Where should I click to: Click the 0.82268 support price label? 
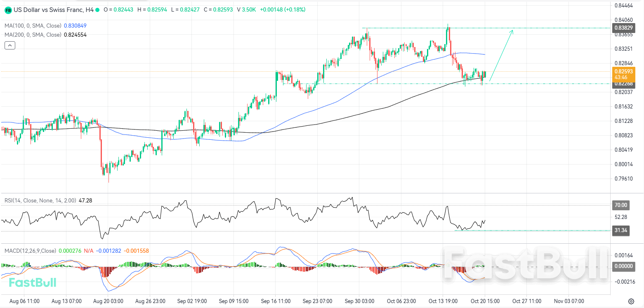pos(623,84)
